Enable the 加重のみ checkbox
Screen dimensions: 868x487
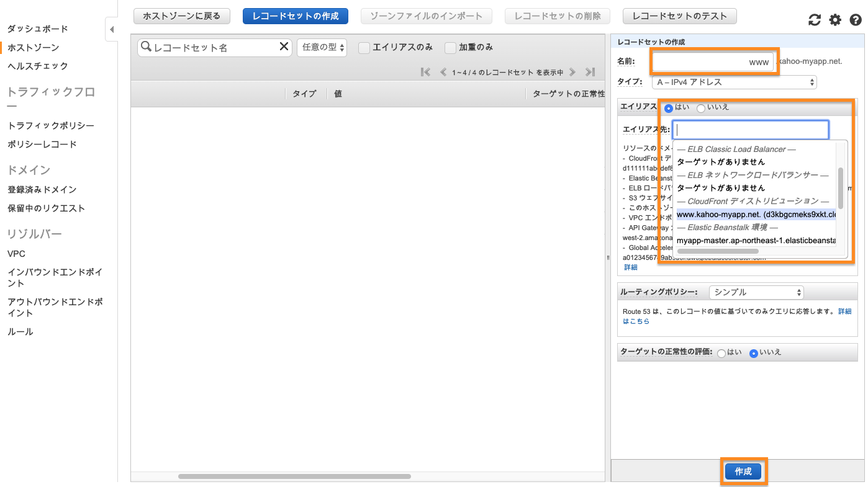(x=451, y=48)
